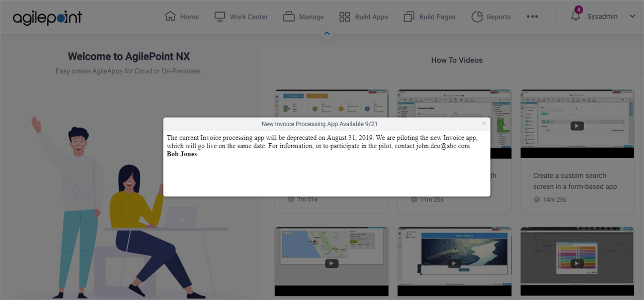Click the Home house icon

pyautogui.click(x=171, y=17)
